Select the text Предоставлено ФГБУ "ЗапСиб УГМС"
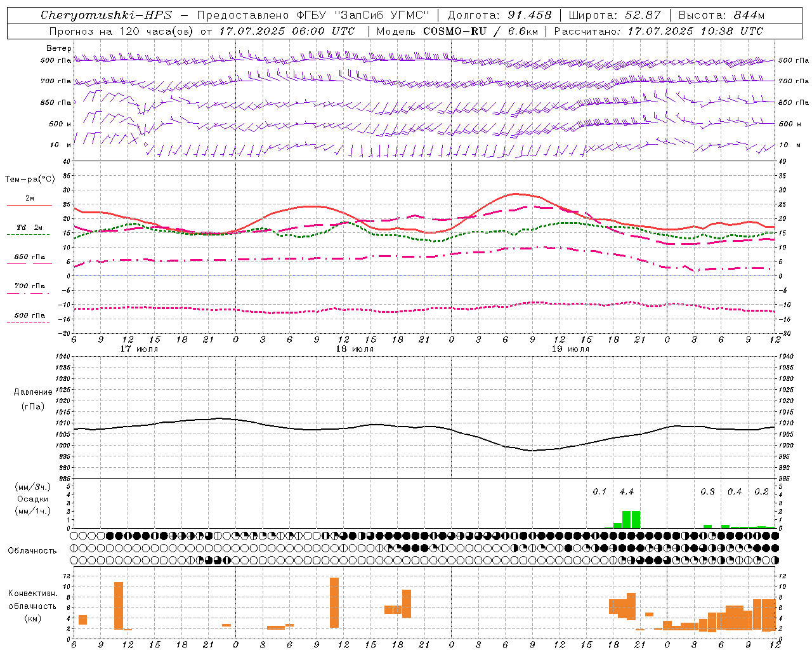 (x=313, y=15)
